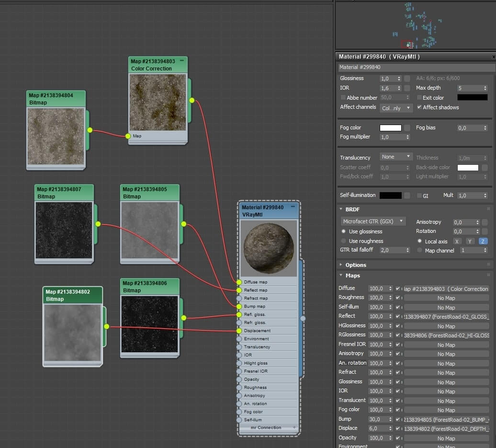Select the Use roughness radio button
Screen dimensions: 496x448
tap(344, 241)
